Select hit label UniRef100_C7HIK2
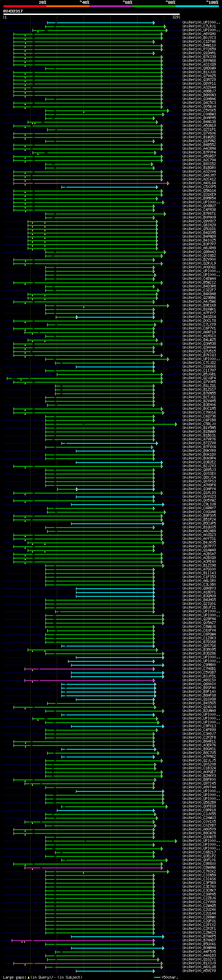Screen dimensions: 222x980 [199, 872]
